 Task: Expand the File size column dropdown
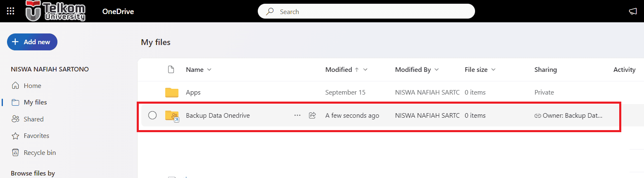coord(493,70)
